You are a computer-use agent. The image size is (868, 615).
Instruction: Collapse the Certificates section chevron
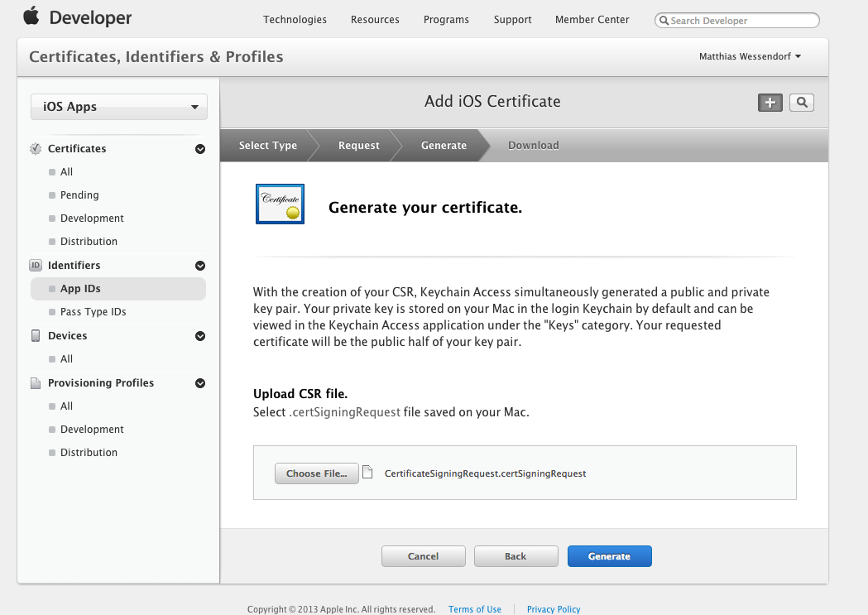(199, 149)
